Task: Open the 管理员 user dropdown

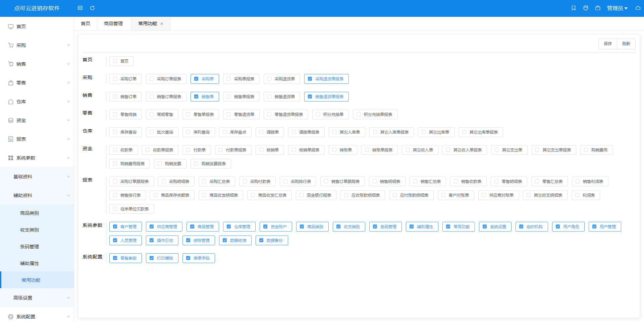Action: [617, 8]
